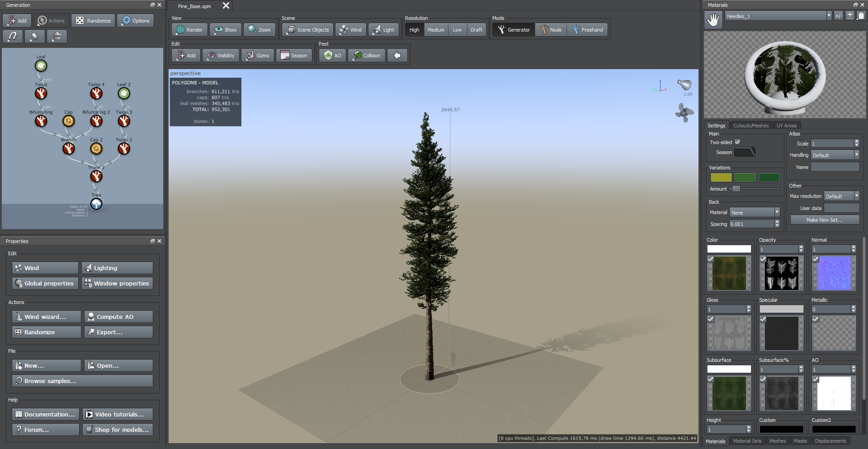
Task: Open the Visibility tool
Action: click(x=221, y=56)
